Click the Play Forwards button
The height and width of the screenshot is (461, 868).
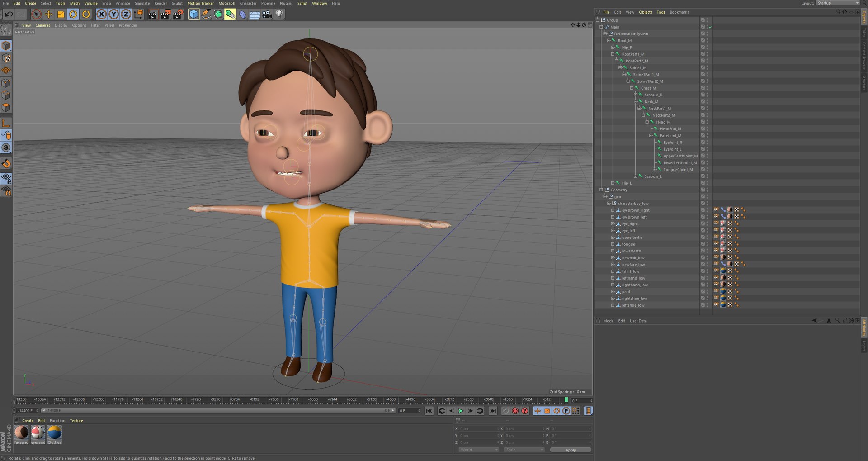click(461, 411)
